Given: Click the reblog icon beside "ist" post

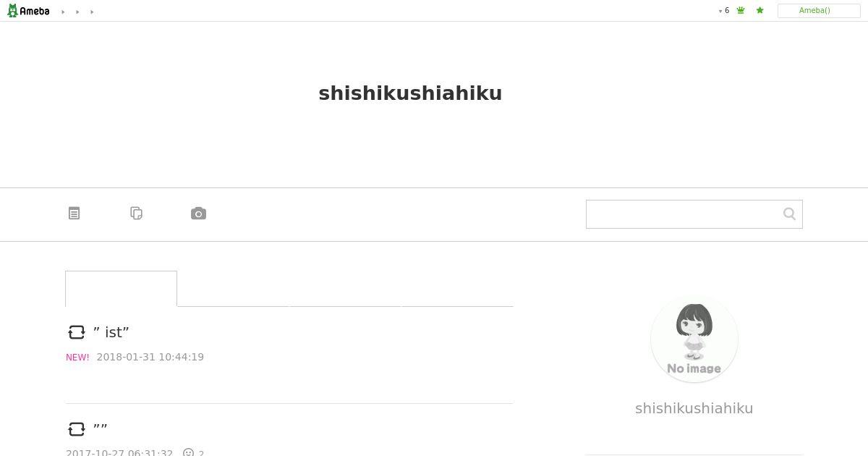Looking at the screenshot, I should (x=77, y=332).
